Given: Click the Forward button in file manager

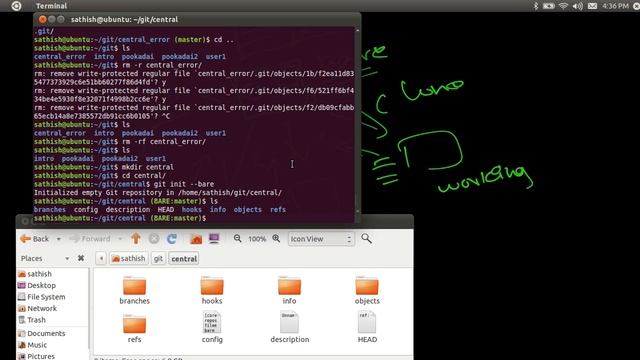Looking at the screenshot, I should (90, 239).
